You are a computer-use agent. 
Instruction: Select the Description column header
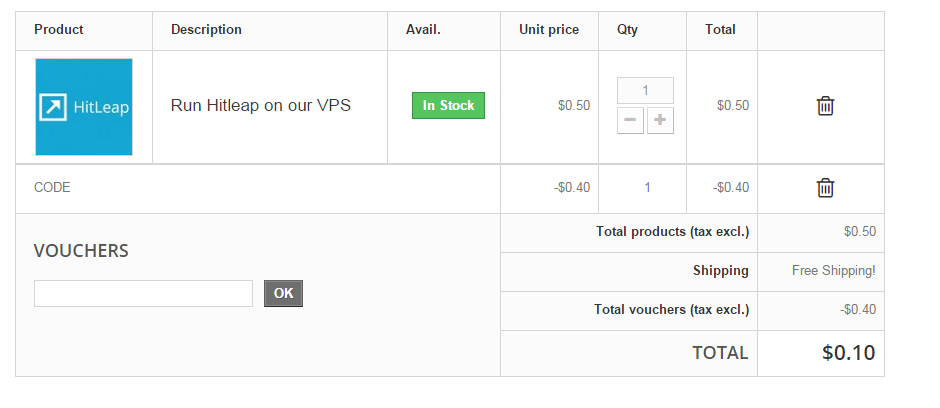[206, 29]
